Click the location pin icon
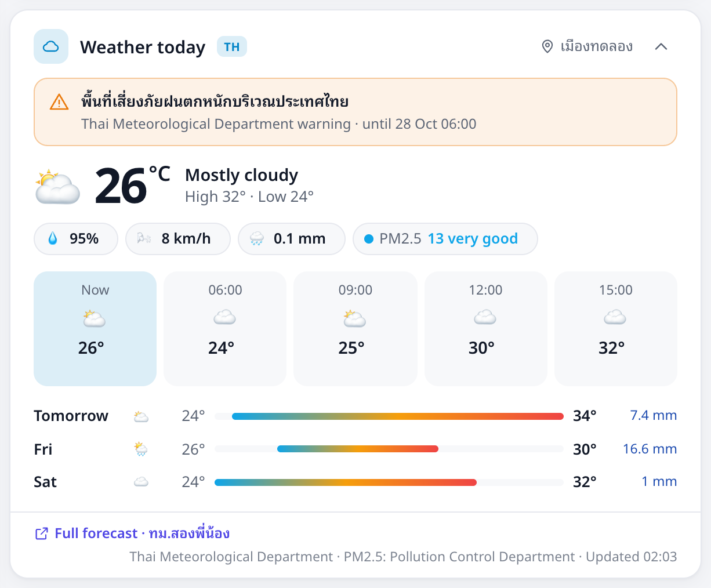Viewport: 711px width, 588px height. pyautogui.click(x=547, y=46)
